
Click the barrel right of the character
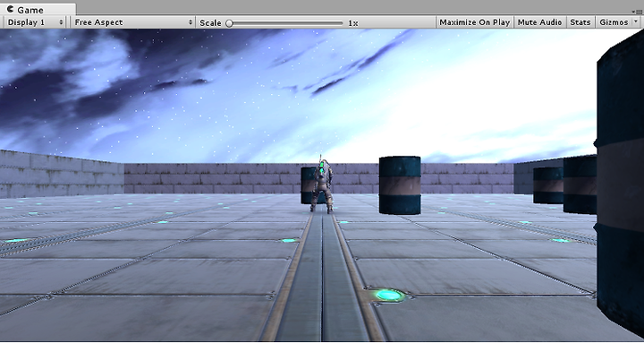[400, 185]
